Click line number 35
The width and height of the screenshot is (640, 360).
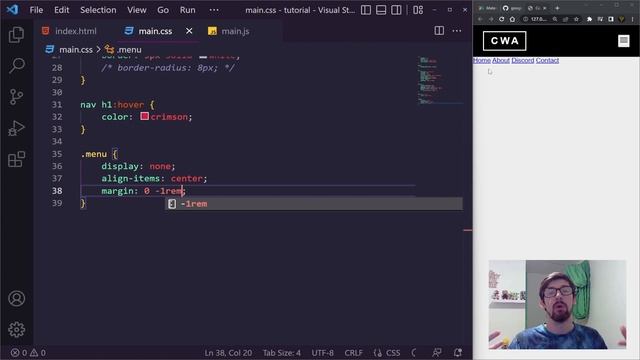tap(57, 154)
